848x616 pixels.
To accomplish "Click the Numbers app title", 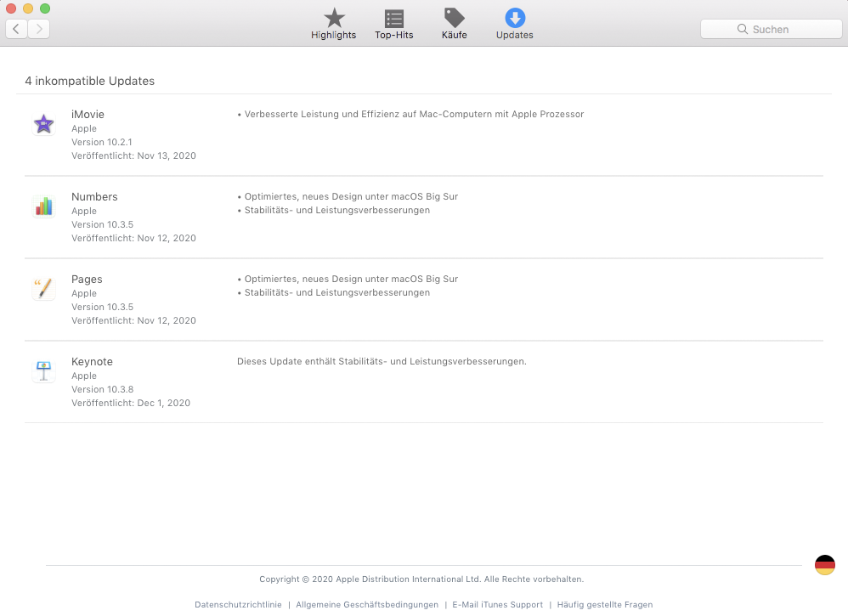I will (94, 197).
